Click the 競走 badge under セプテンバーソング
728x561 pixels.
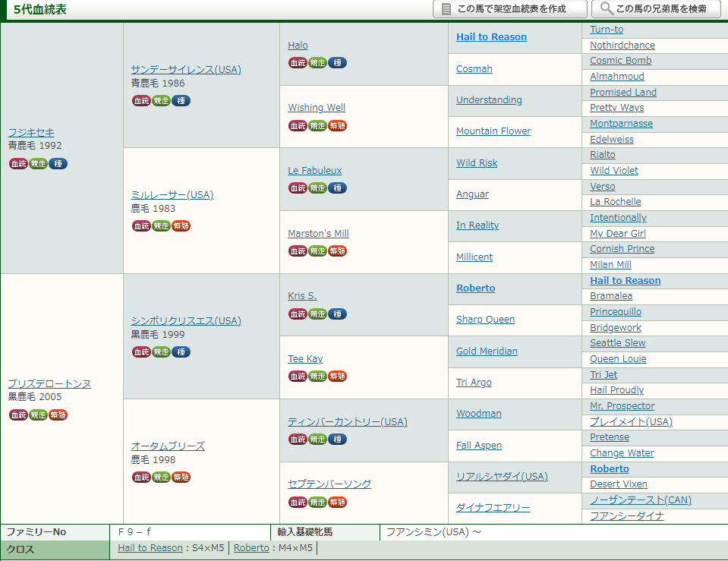click(x=318, y=503)
